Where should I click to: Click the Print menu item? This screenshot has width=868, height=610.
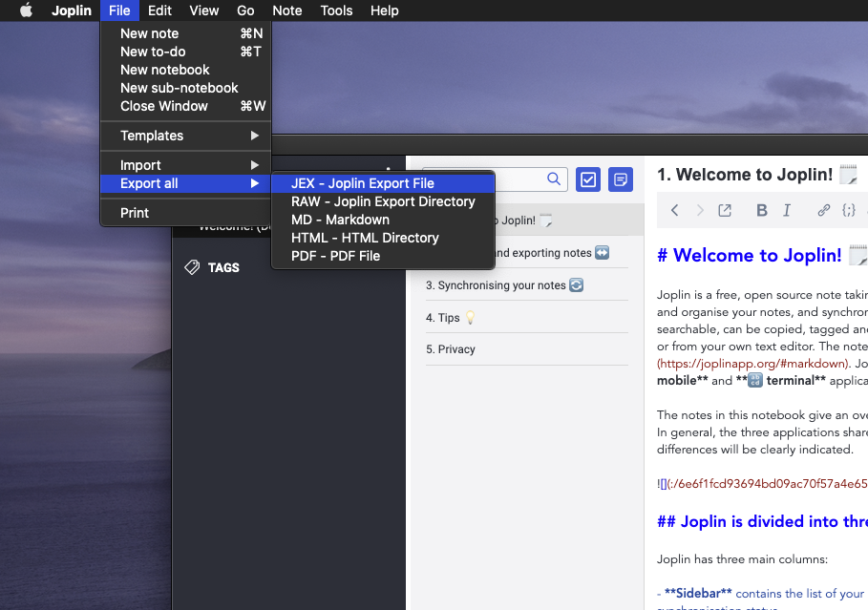coord(135,213)
